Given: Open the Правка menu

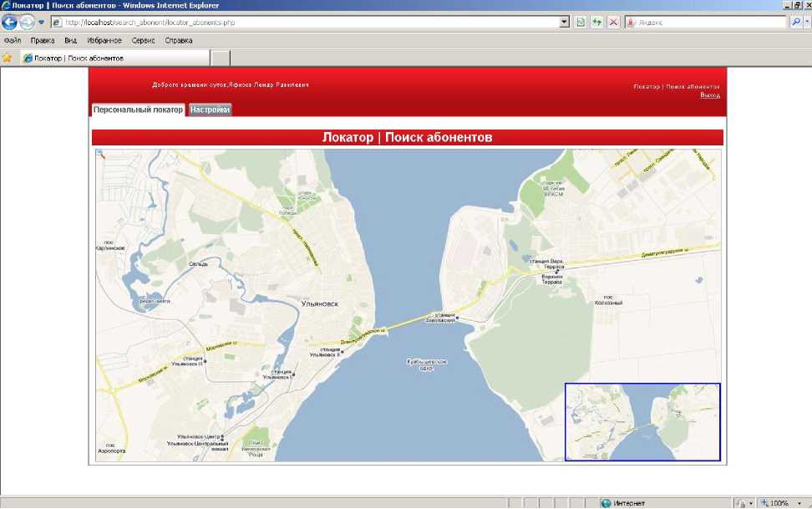Looking at the screenshot, I should pyautogui.click(x=43, y=40).
